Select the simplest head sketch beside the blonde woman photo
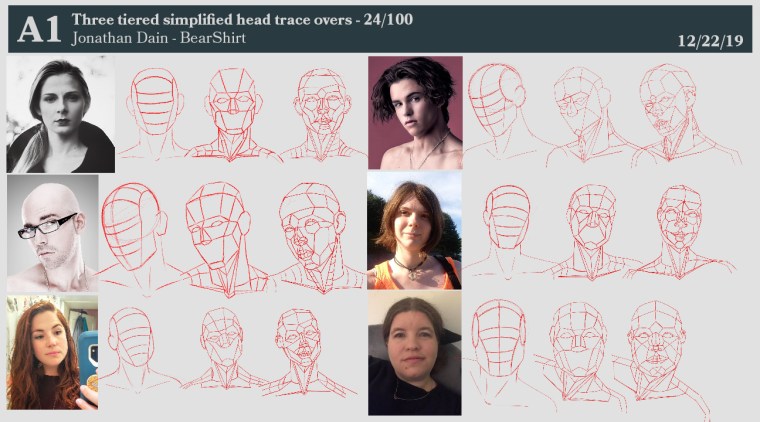The height and width of the screenshot is (422, 760). (x=155, y=112)
